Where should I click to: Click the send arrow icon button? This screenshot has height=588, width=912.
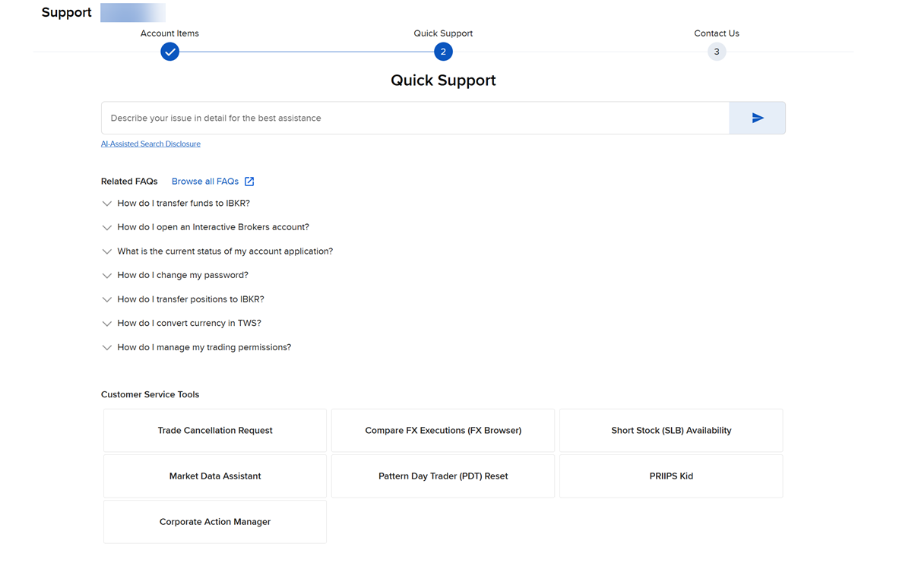pos(757,119)
